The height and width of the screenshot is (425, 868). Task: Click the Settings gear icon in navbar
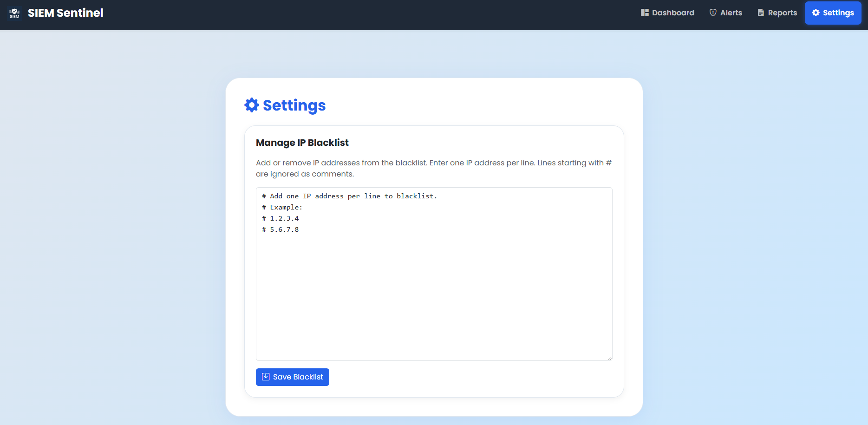(x=816, y=13)
